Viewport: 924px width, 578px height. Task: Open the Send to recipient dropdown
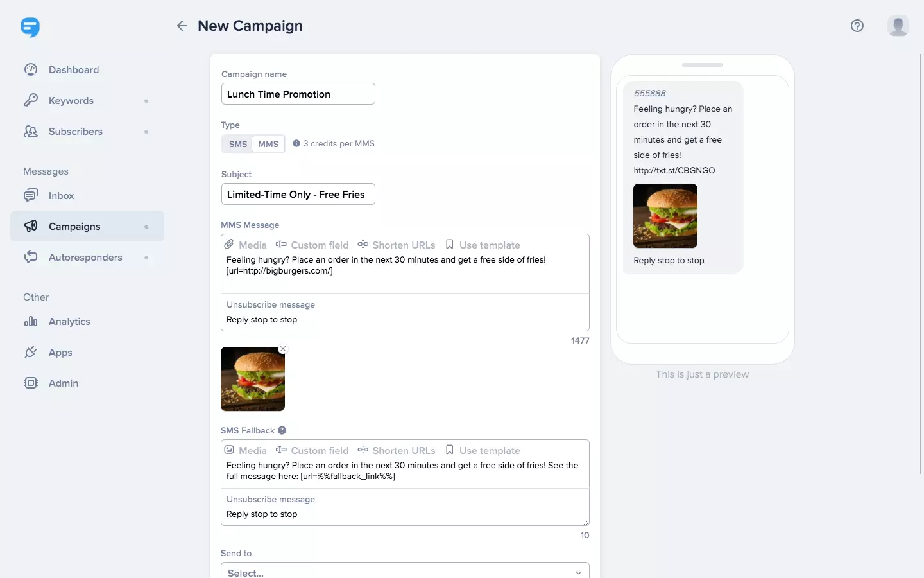405,571
